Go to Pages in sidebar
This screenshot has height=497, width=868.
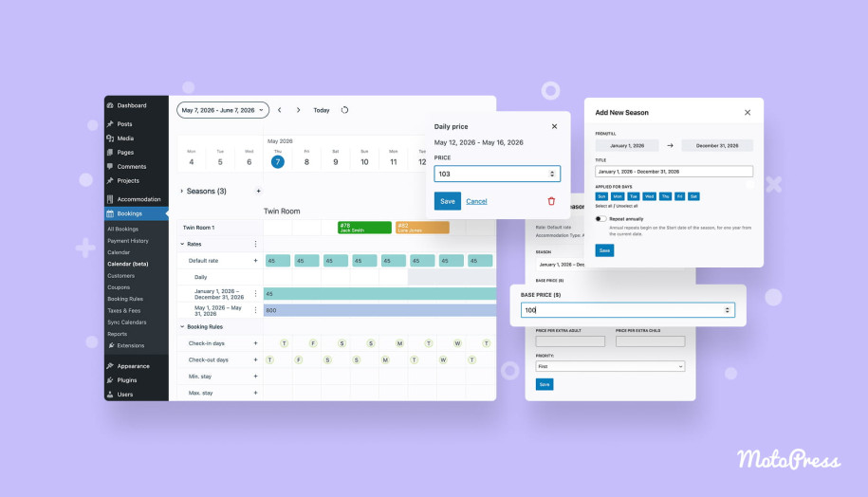click(125, 152)
